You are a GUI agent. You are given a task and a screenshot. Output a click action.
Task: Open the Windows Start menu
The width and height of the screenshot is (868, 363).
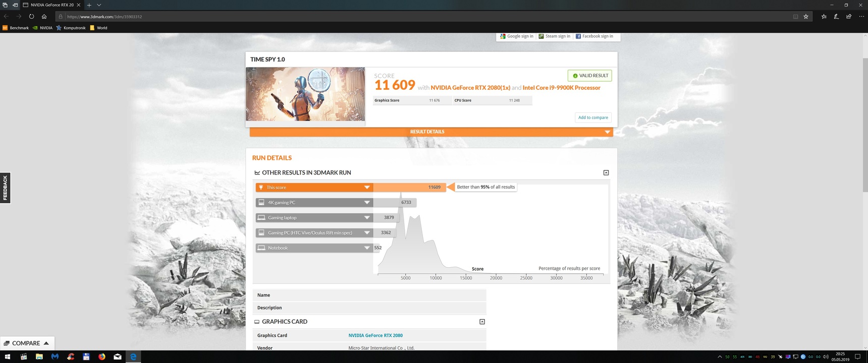(8, 356)
